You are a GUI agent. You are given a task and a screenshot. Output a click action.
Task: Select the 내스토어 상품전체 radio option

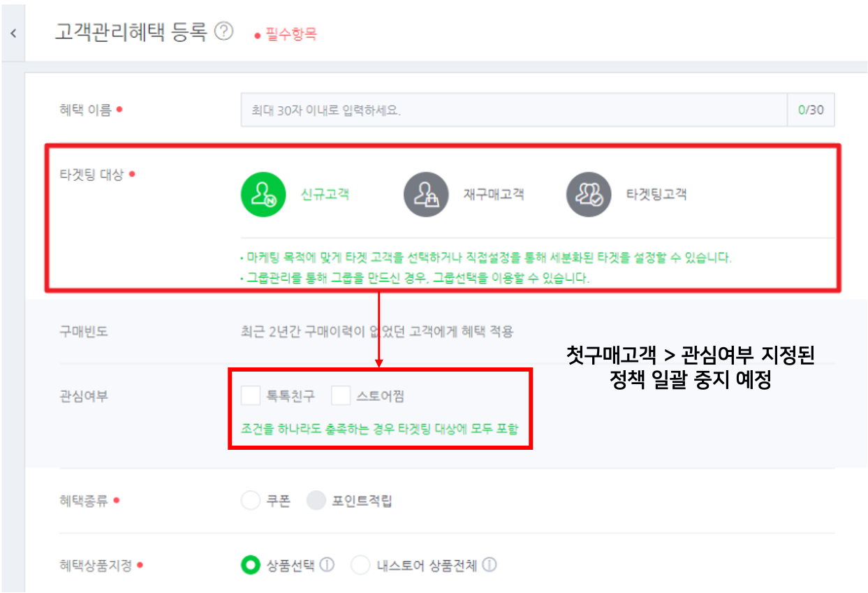(x=360, y=565)
